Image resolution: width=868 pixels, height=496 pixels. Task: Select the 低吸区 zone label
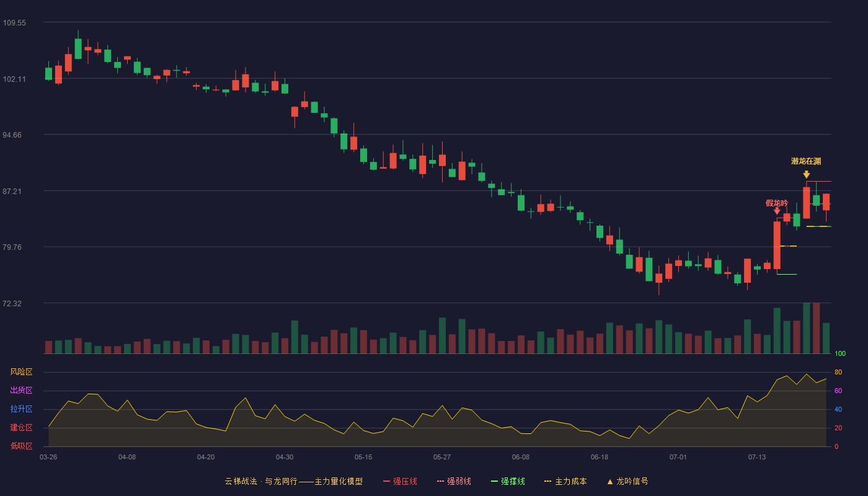tap(21, 446)
